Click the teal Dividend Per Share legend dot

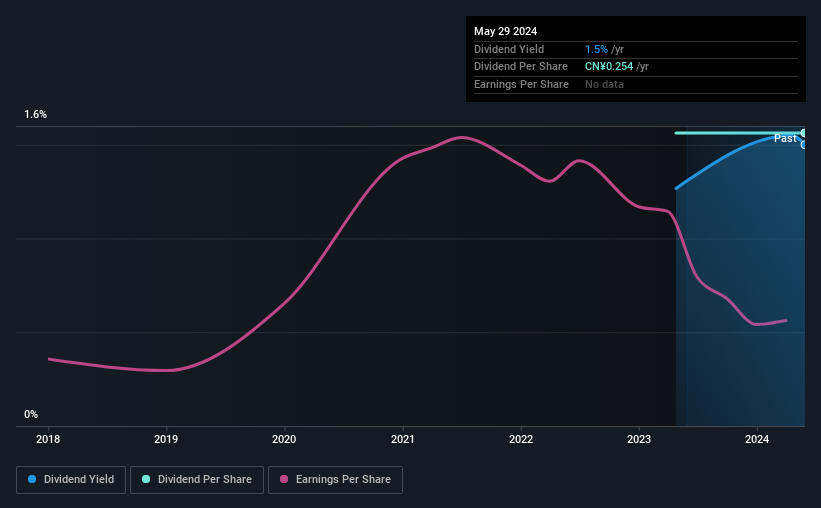click(146, 479)
